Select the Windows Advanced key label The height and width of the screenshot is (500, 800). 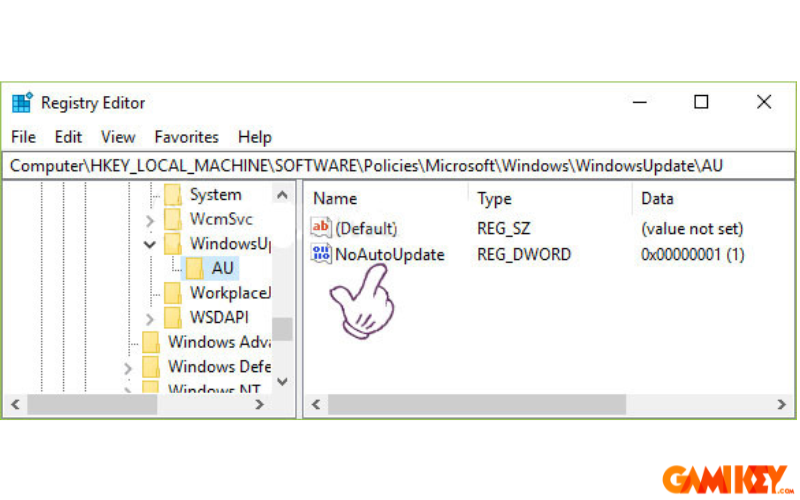coord(219,342)
